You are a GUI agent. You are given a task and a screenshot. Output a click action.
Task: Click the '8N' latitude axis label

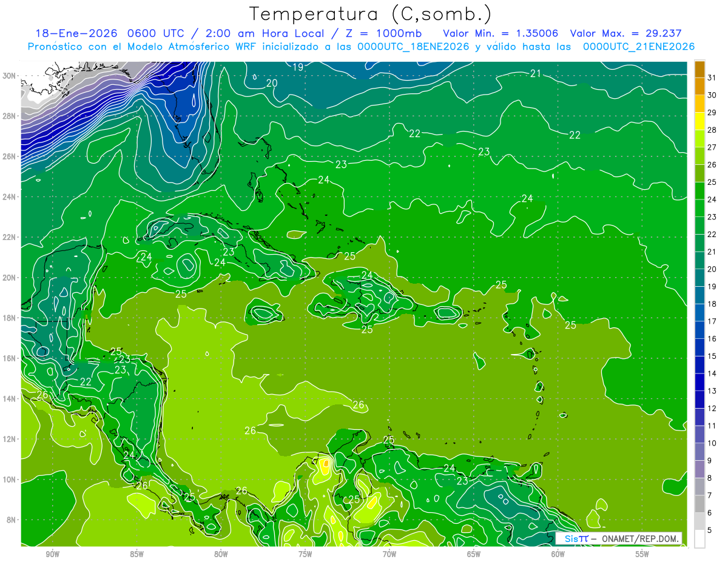(12, 520)
